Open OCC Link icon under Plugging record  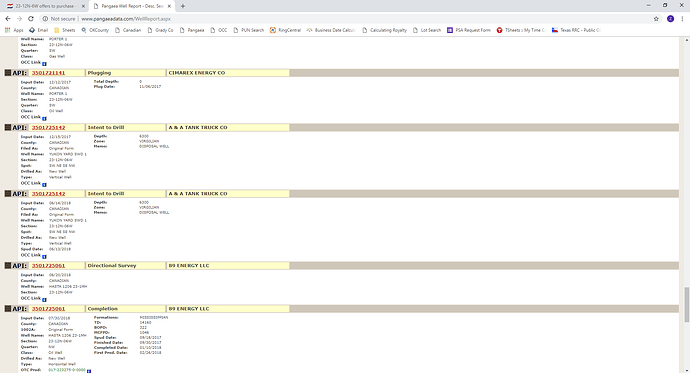click(44, 118)
